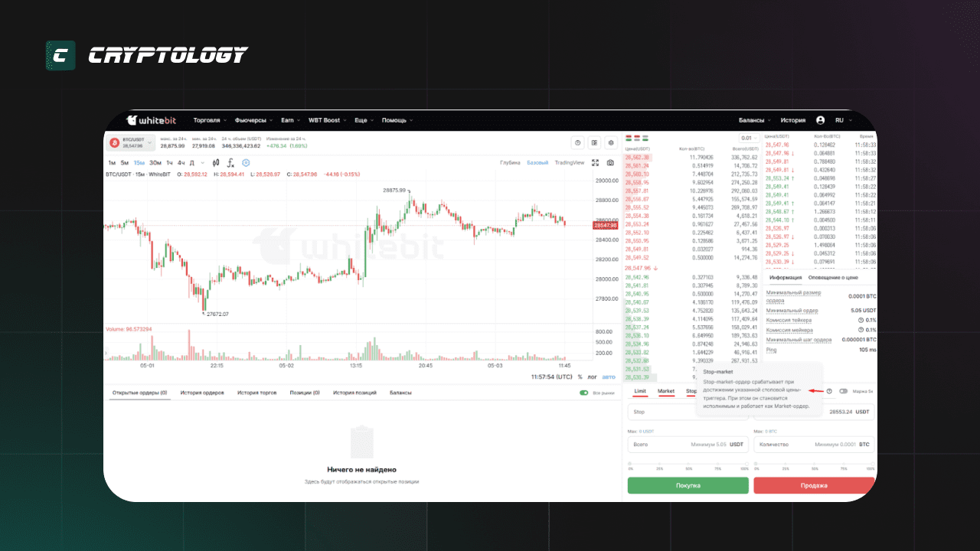
Task: Click the Количество BTC input field
Action: 814,444
